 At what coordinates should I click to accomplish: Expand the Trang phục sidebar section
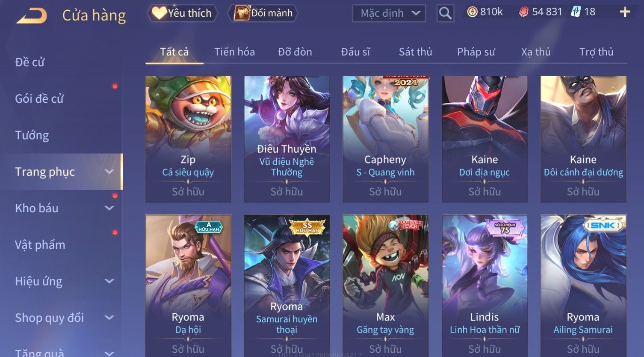[x=109, y=172]
